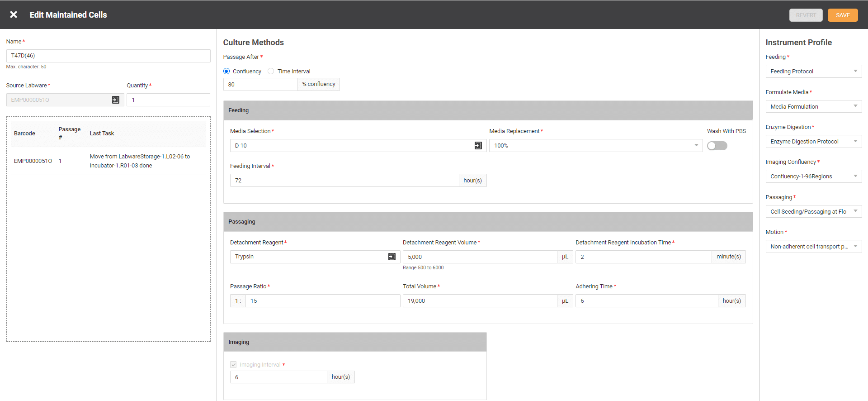Open the Detachment Reagent picker icon
The width and height of the screenshot is (868, 401).
click(x=392, y=257)
